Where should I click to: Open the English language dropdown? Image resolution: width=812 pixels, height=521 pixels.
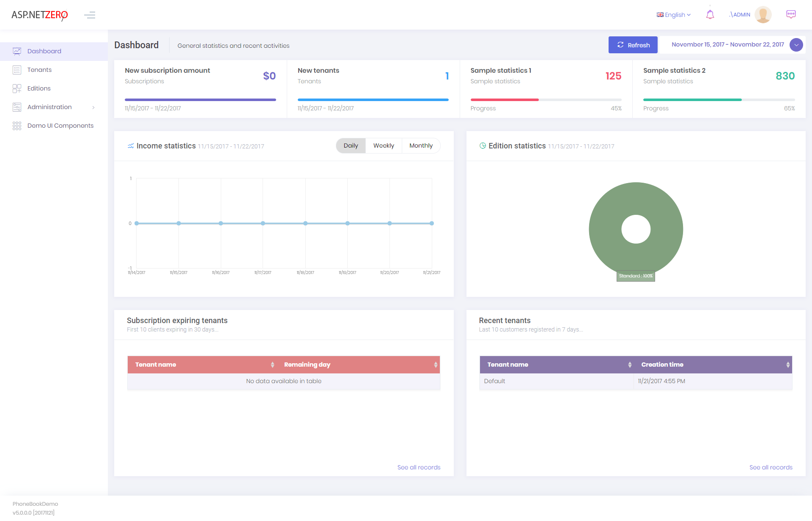tap(673, 15)
